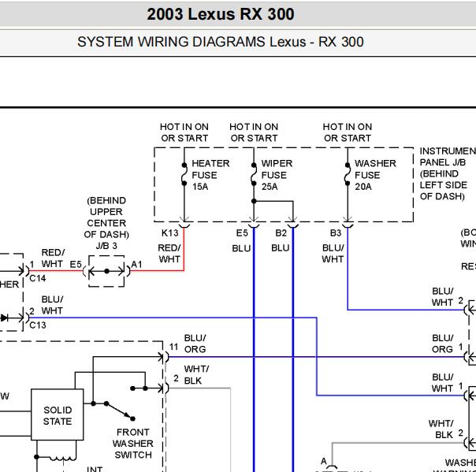Select the "SYSTEM WIRING DIAGRAMS Lexus - RX 300" heading

[221, 42]
